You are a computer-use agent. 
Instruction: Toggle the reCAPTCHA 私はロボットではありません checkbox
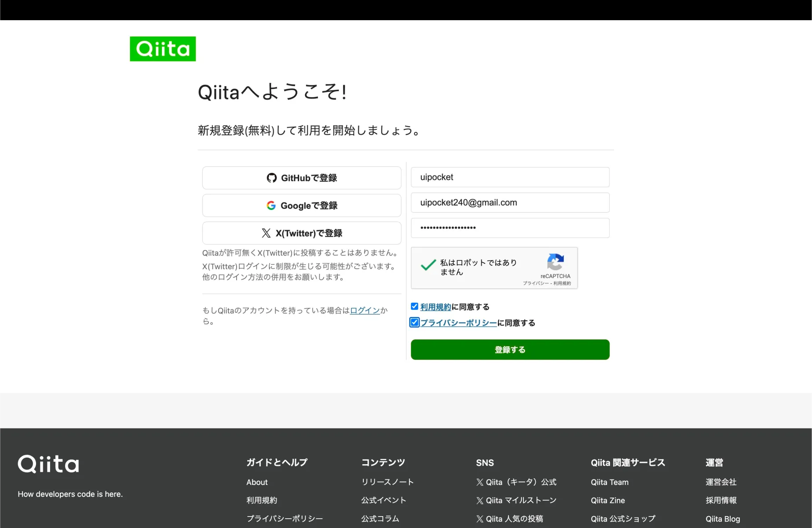pos(428,266)
